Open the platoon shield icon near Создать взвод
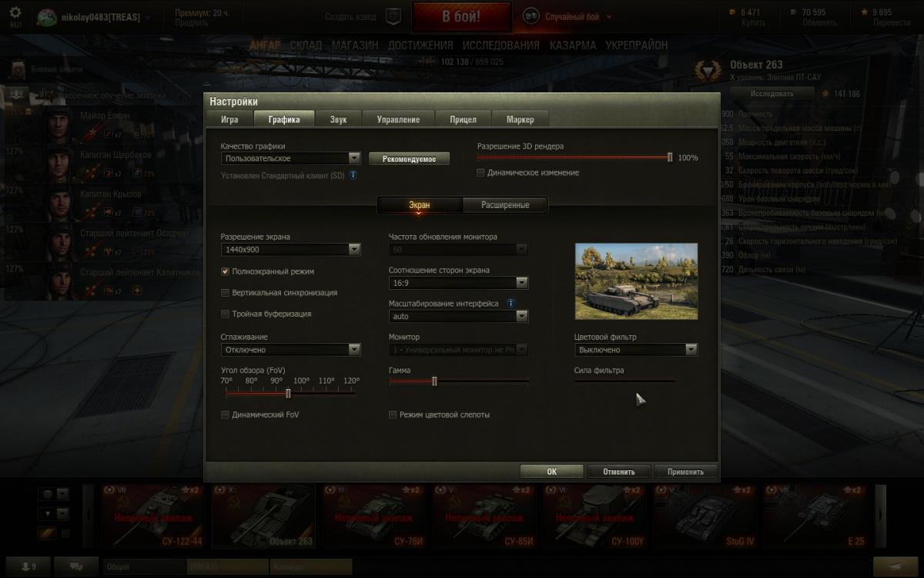The height and width of the screenshot is (578, 924). [393, 16]
